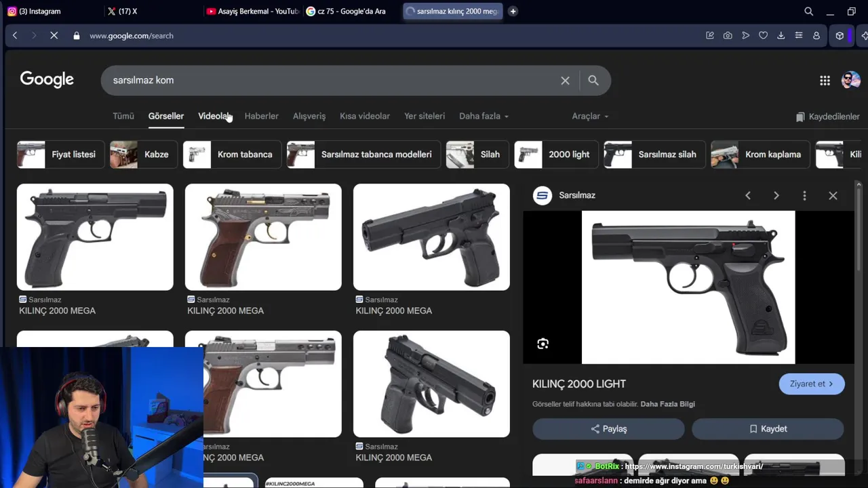This screenshot has width=868, height=488.
Task: Close the Sarsılmaz image preview panel
Action: pyautogui.click(x=833, y=195)
